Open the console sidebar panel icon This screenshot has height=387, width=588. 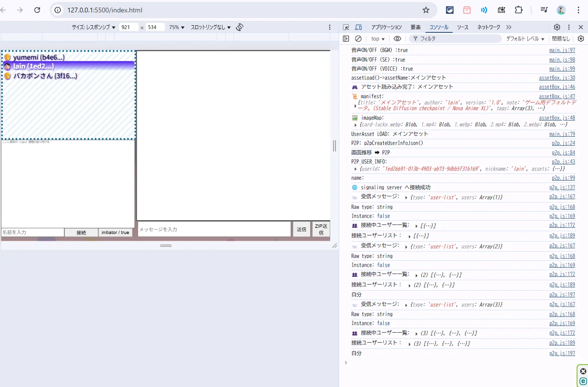346,39
